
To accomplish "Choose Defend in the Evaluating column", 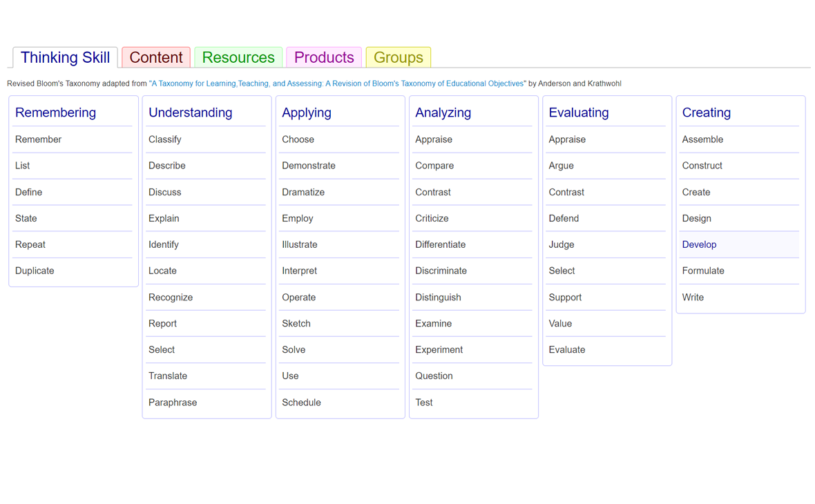I will [x=564, y=218].
